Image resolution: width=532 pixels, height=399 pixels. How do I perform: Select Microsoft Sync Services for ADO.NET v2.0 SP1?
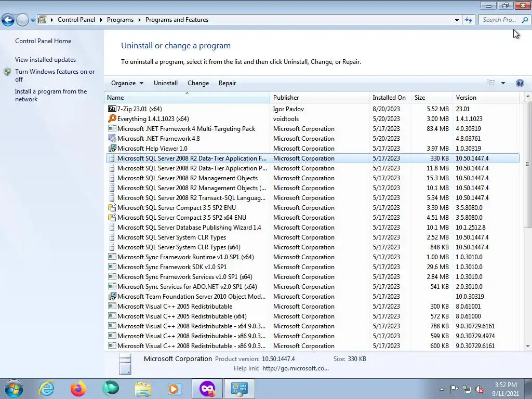[x=312, y=286]
